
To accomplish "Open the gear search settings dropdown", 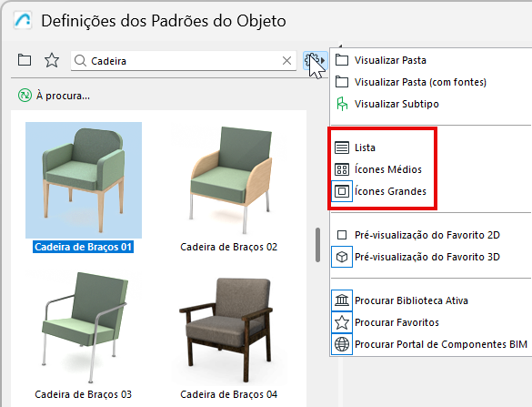I will click(316, 61).
